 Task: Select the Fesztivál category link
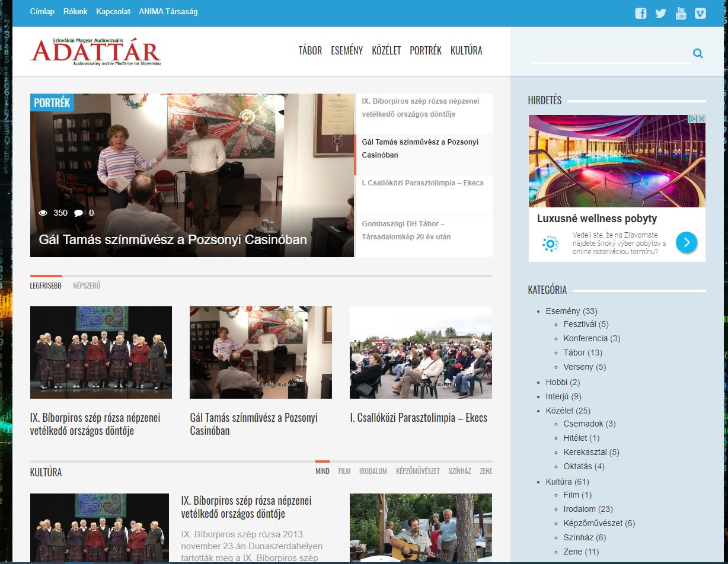click(579, 324)
